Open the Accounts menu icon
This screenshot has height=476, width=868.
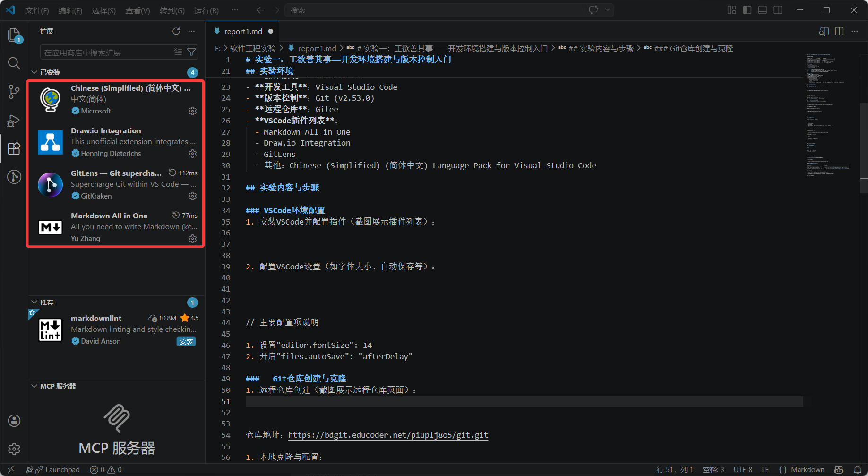[14, 421]
